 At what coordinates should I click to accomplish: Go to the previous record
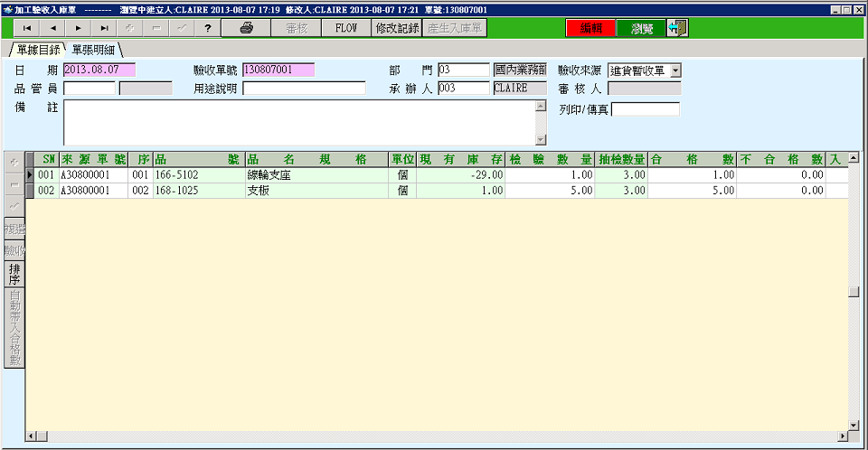point(53,28)
